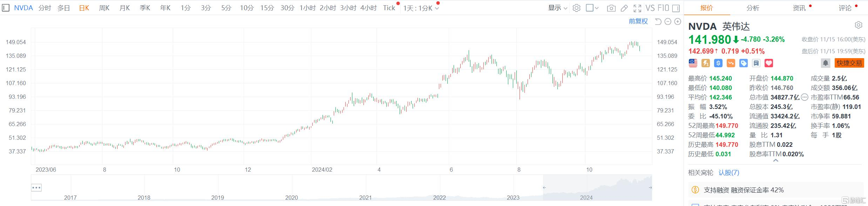The height and width of the screenshot is (206, 868).
Task: Expand the 显示 display dropdown
Action: coord(558,8)
